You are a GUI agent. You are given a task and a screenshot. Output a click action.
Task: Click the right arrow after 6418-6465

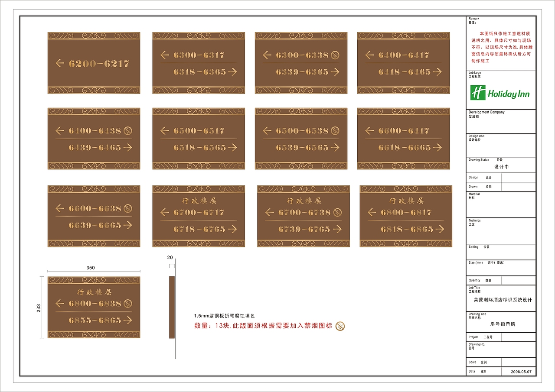[437, 72]
